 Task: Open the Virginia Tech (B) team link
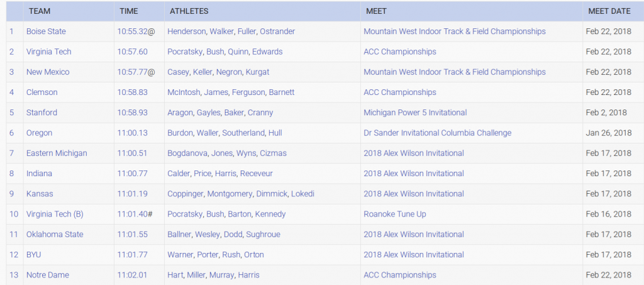pos(55,215)
